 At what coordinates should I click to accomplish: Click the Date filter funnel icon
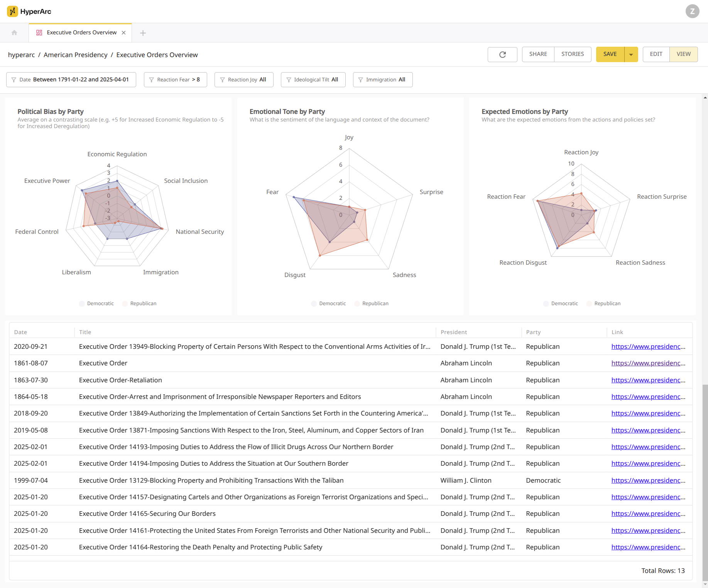[14, 80]
